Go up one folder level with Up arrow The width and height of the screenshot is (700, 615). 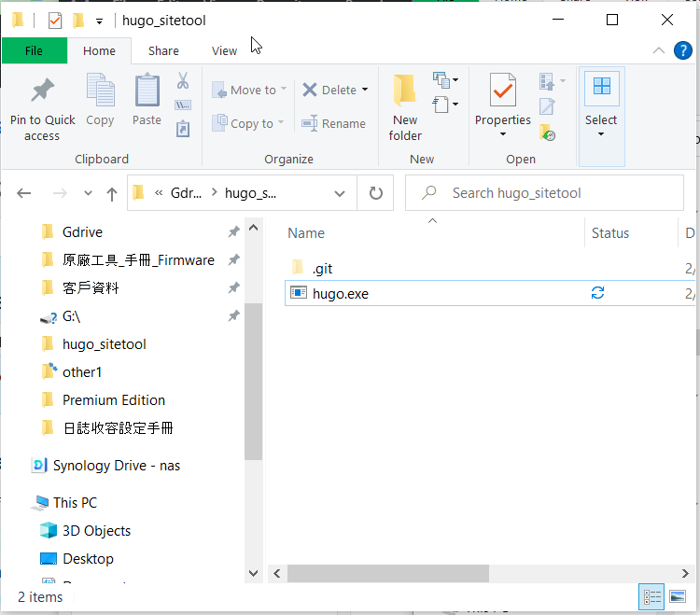click(112, 193)
